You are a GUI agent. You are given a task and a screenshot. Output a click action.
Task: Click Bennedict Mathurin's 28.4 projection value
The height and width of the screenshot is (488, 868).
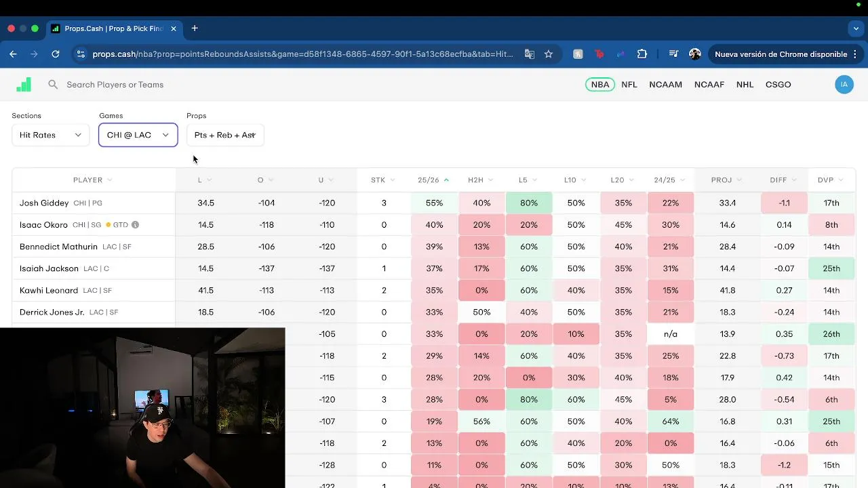point(728,247)
